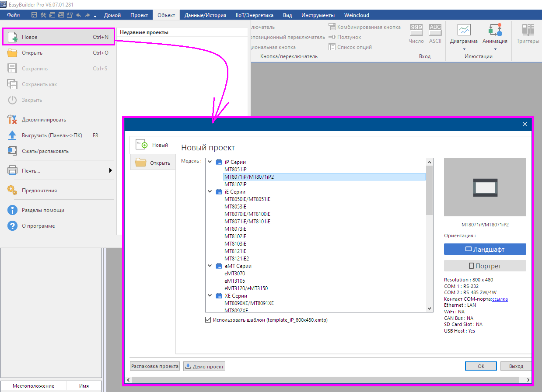542x392 pixels.
Task: Collapse the iE Серии tree group
Action: 210,191
